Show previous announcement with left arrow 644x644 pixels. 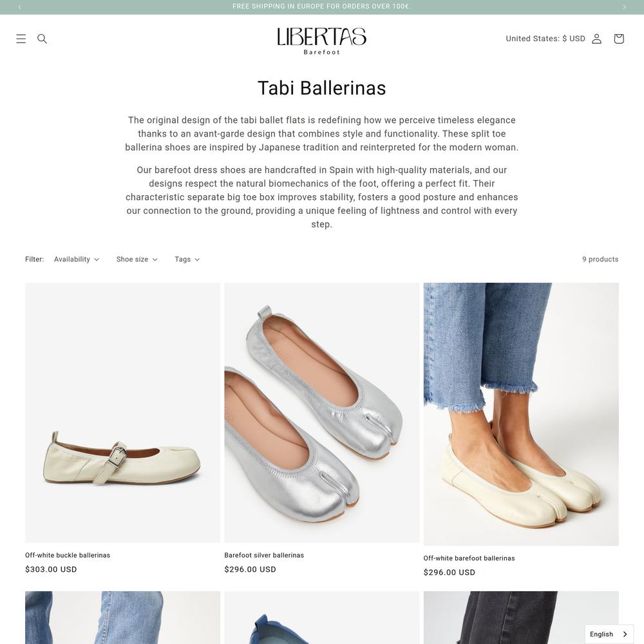tap(20, 7)
